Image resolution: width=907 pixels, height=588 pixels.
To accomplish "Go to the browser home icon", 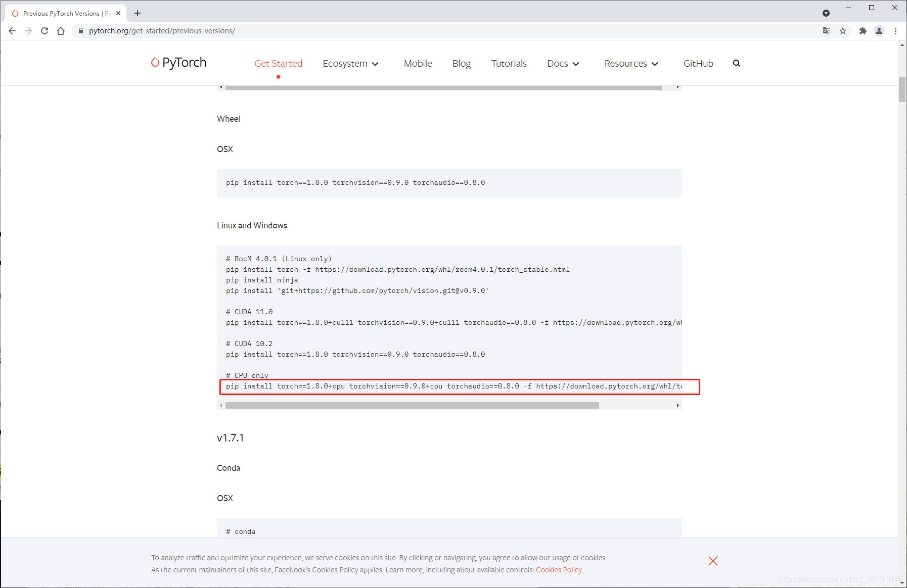I will [61, 31].
